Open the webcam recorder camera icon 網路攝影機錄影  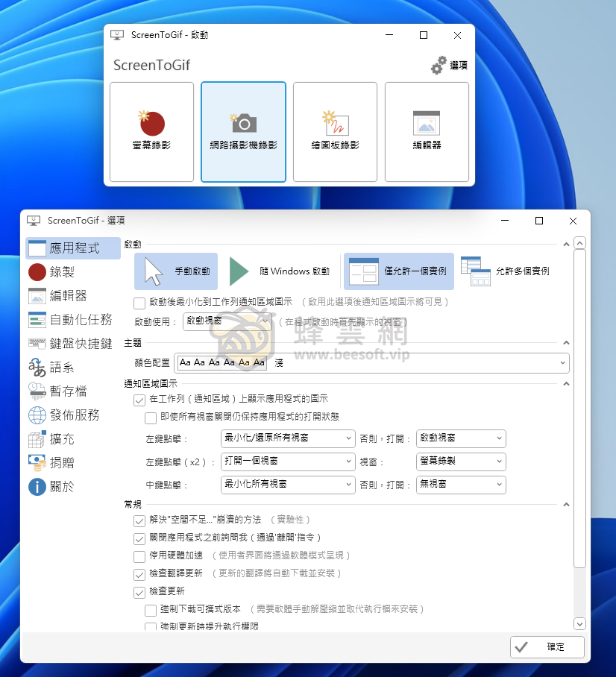click(x=243, y=123)
